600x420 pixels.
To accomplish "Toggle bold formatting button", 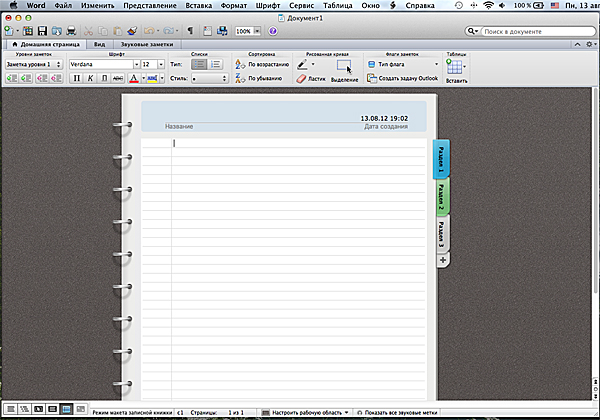I will (76, 77).
